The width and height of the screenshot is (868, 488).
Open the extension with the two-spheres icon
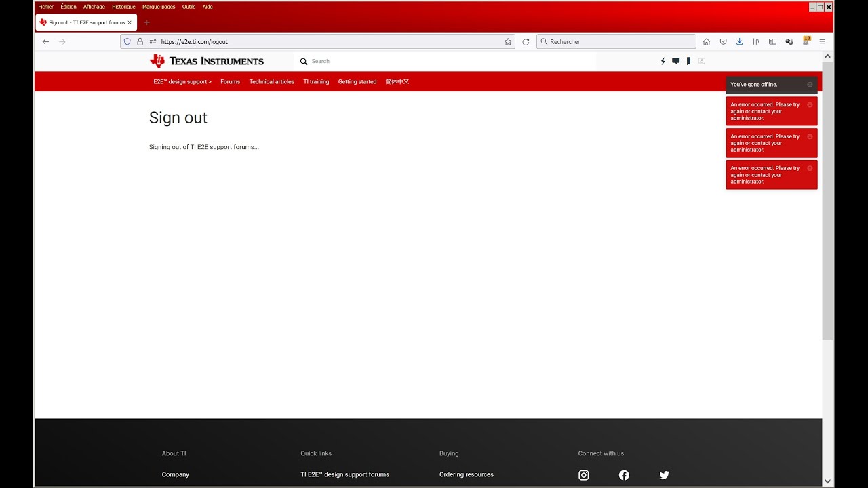coord(789,41)
